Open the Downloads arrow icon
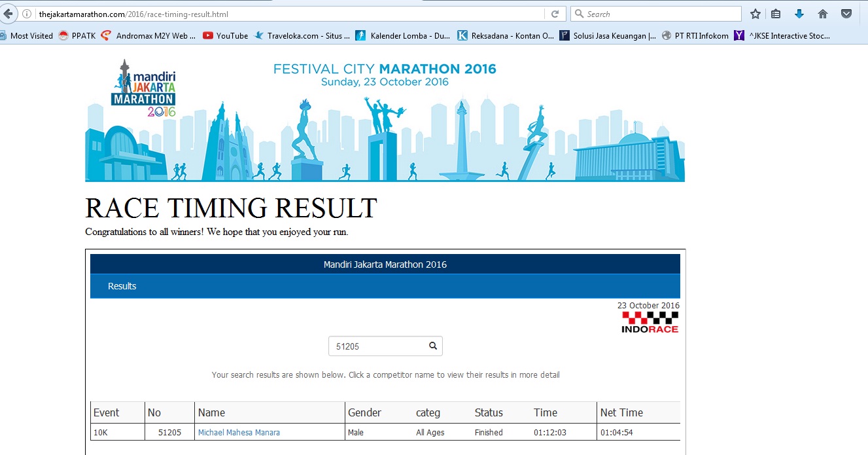868x455 pixels. 799,14
